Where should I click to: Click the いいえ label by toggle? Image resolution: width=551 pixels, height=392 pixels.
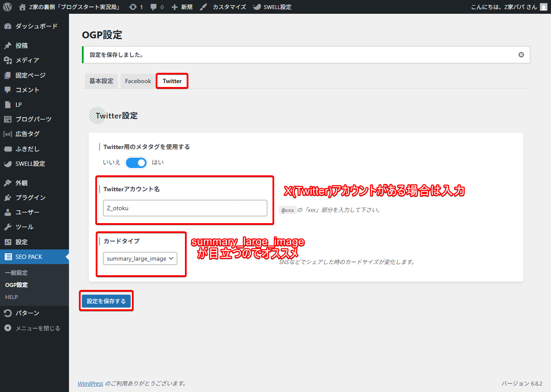click(x=112, y=162)
